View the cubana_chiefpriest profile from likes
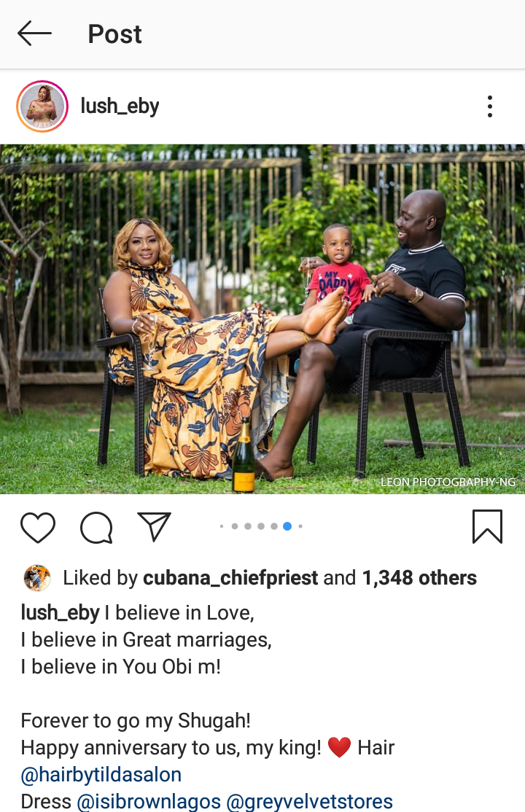This screenshot has height=812, width=525. pos(230,578)
